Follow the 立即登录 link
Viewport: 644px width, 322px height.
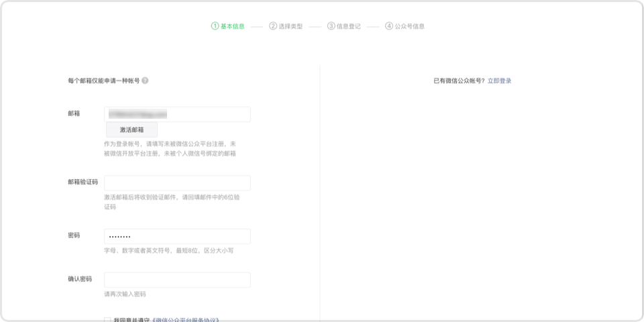tap(499, 81)
